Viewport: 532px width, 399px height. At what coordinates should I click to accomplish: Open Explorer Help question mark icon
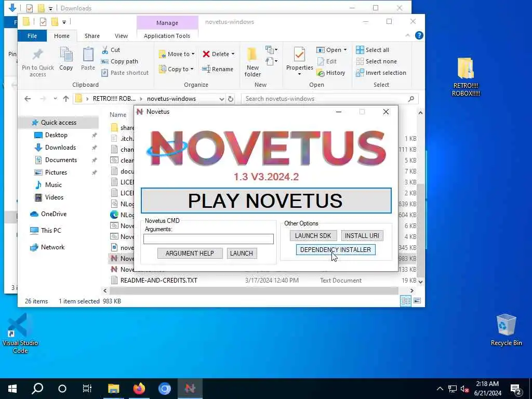pyautogui.click(x=419, y=36)
